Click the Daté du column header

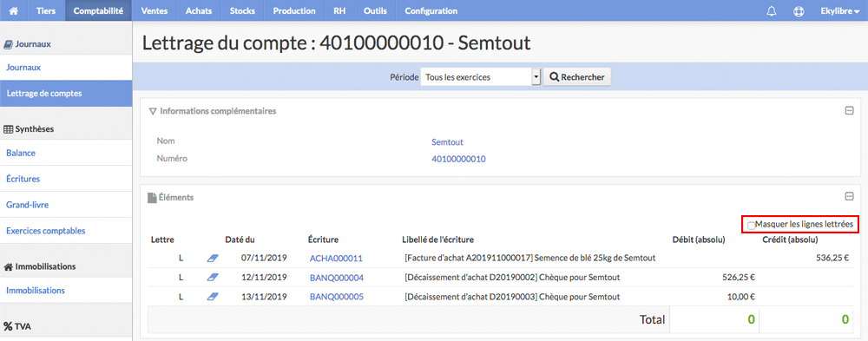[x=240, y=239]
